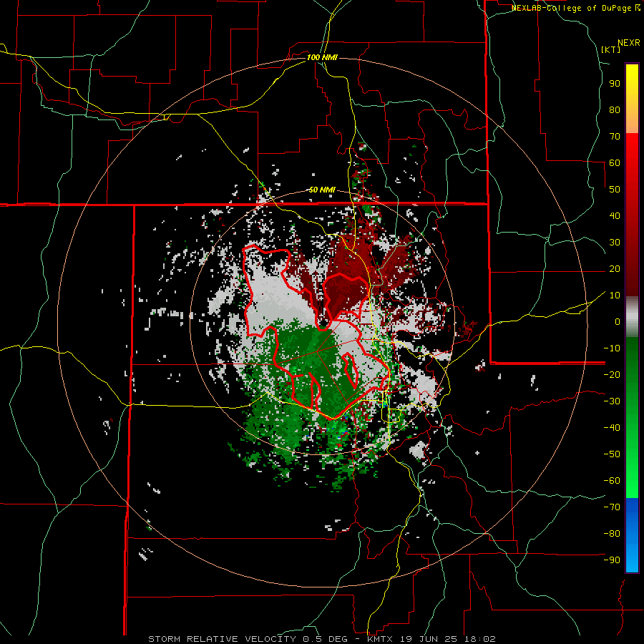644x644 pixels.
Task: Click the 'STORM RELATIVE VELOCITY 0.5 DEG' caption
Action: coord(248,639)
